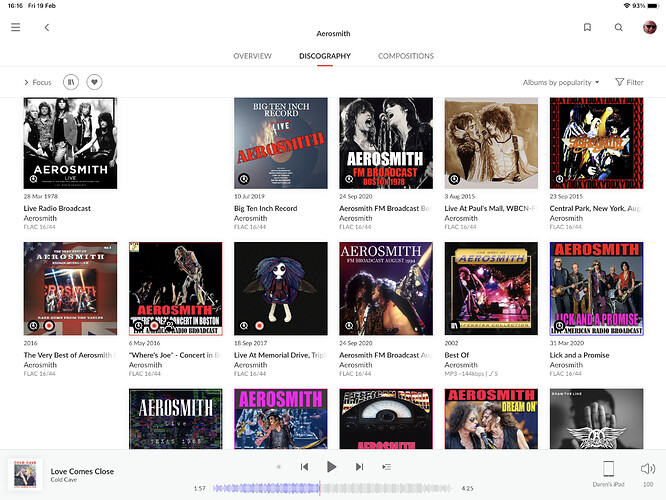Click Qobuz badge on Live Radio Broadcast cover
The height and width of the screenshot is (500, 666).
[33, 179]
